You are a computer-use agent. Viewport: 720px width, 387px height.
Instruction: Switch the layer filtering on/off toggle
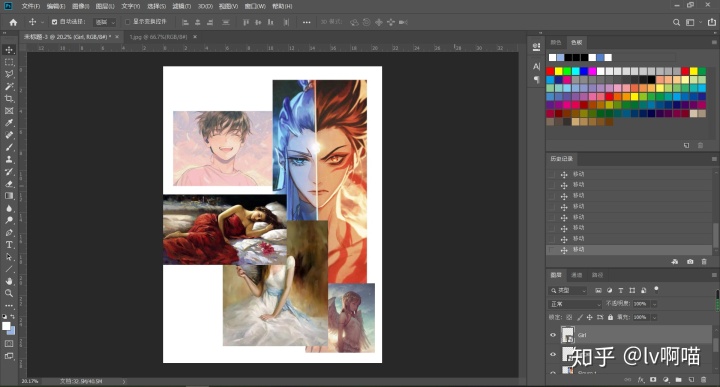point(656,289)
